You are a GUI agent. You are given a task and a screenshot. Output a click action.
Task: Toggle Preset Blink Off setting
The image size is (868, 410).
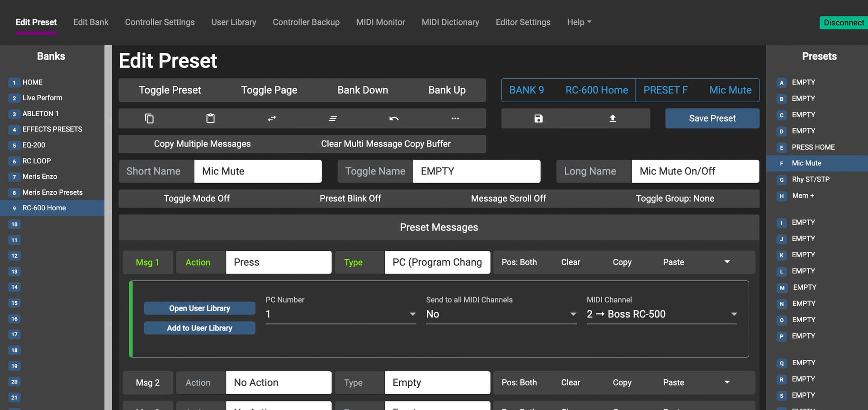(350, 198)
